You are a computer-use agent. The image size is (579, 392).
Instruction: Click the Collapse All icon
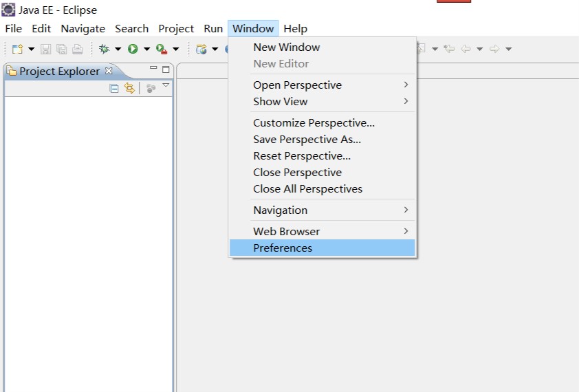(x=114, y=88)
